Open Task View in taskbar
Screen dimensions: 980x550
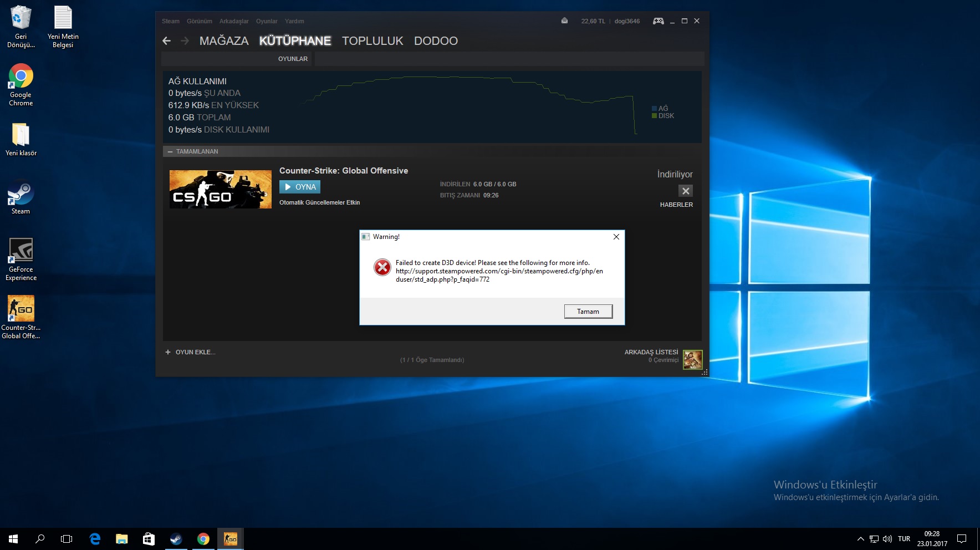67,539
